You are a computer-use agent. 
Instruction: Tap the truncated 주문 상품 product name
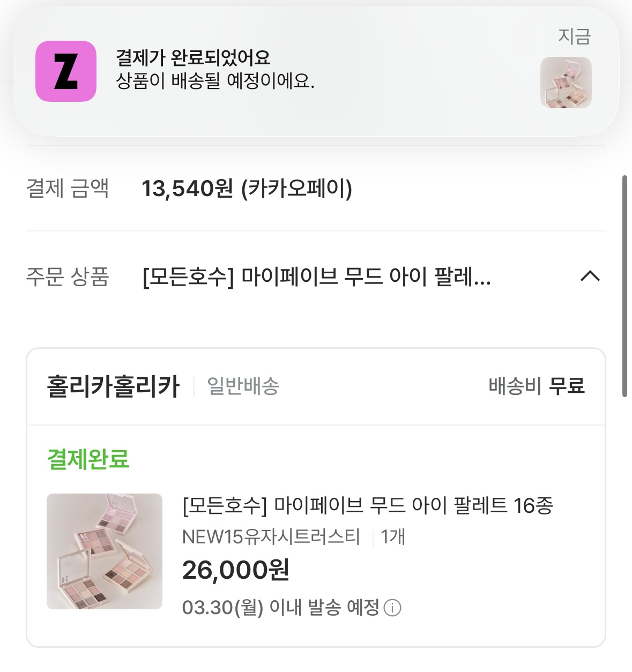(x=316, y=277)
